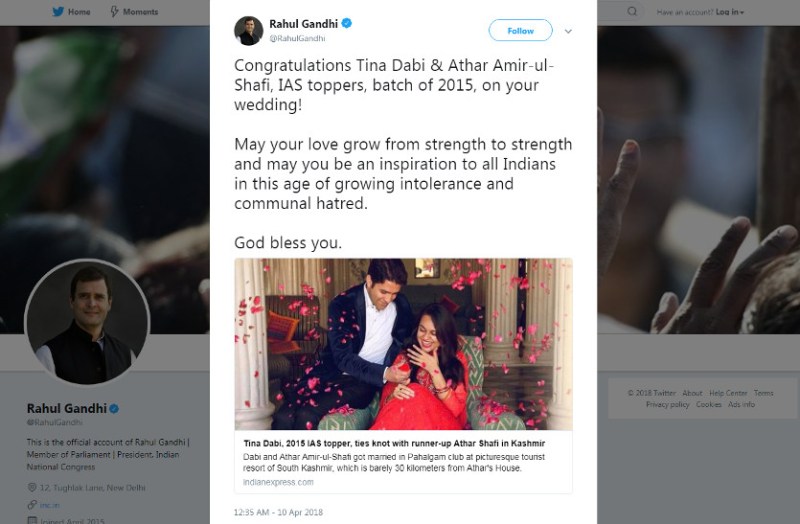Open the indianexpress.com article link
This screenshot has height=524, width=800.
(x=278, y=482)
